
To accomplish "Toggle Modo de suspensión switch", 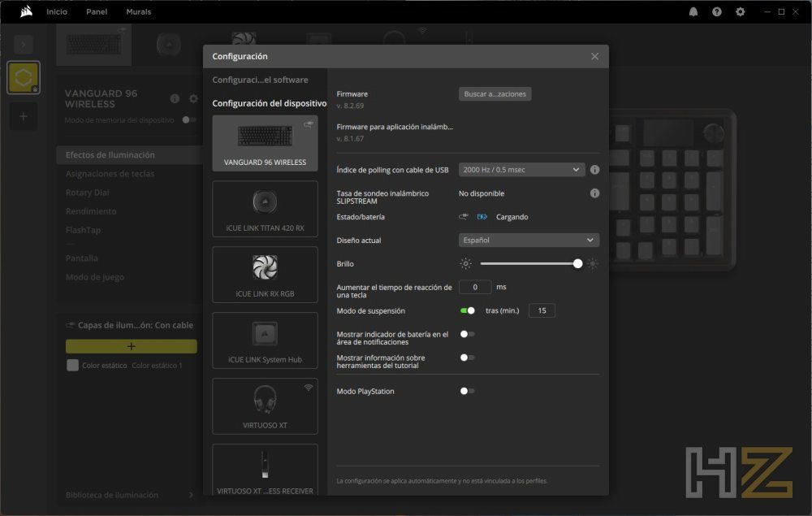I will (468, 310).
